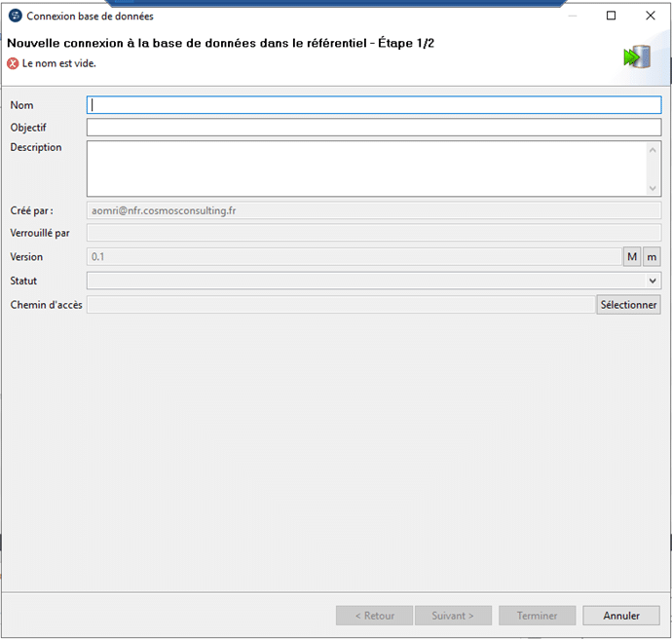Increase minor version with m button
The height and width of the screenshot is (639, 672).
point(652,257)
